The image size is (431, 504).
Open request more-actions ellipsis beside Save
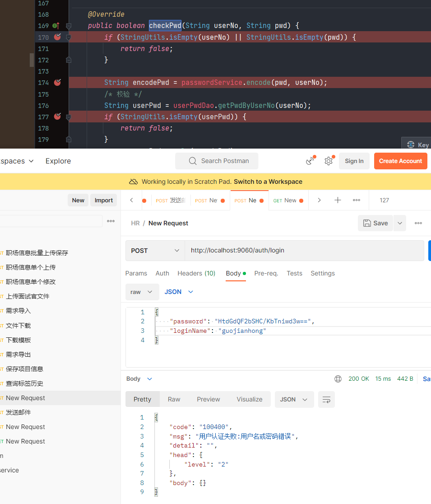pyautogui.click(x=418, y=223)
